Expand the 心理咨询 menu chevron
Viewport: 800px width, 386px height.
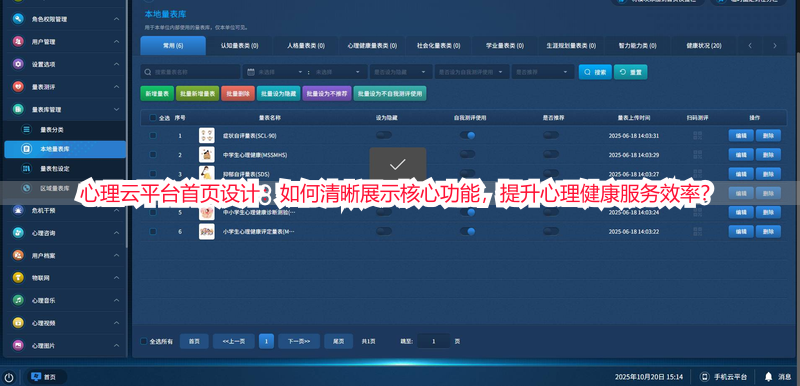coord(116,233)
